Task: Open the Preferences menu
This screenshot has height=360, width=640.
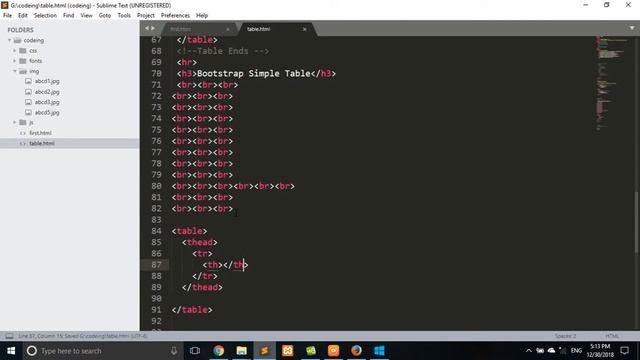Action: (x=175, y=16)
